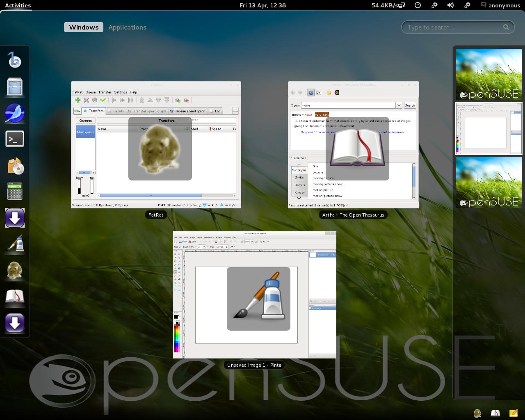Open the anonymous user menu
The height and width of the screenshot is (420, 525).
pos(500,5)
